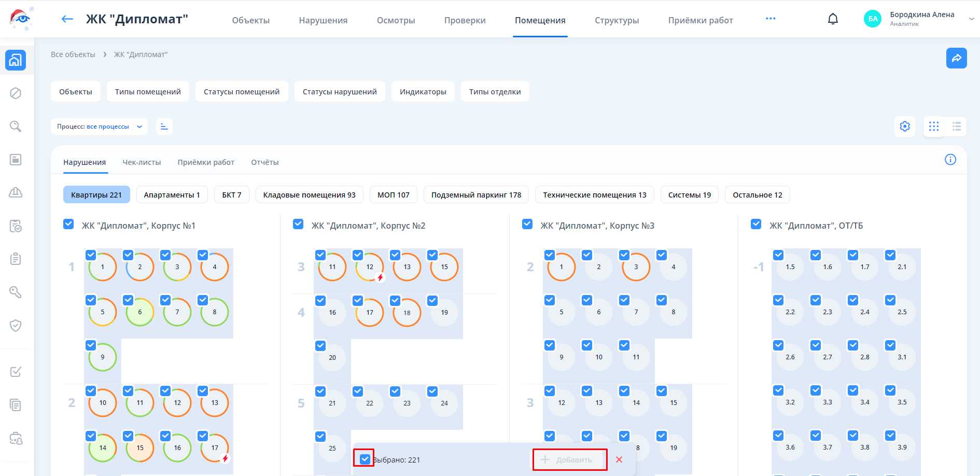Click the notification bell icon
This screenshot has width=980, height=476.
pos(833,19)
